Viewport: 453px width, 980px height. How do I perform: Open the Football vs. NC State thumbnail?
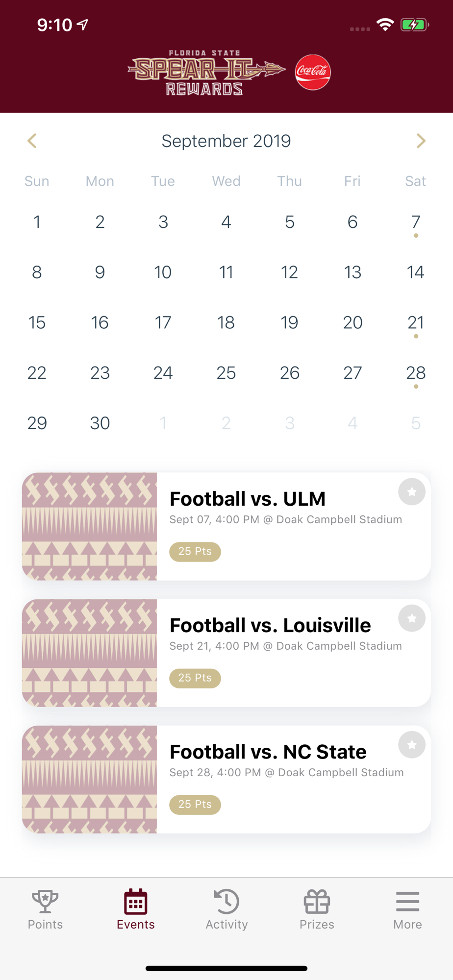click(89, 780)
